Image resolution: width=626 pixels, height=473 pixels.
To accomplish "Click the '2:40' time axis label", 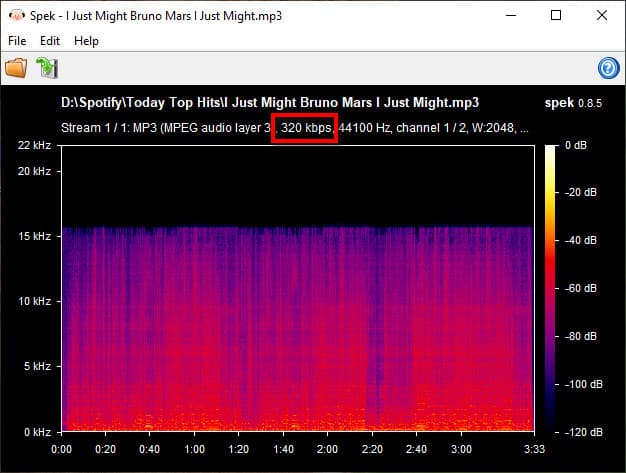I will (416, 449).
